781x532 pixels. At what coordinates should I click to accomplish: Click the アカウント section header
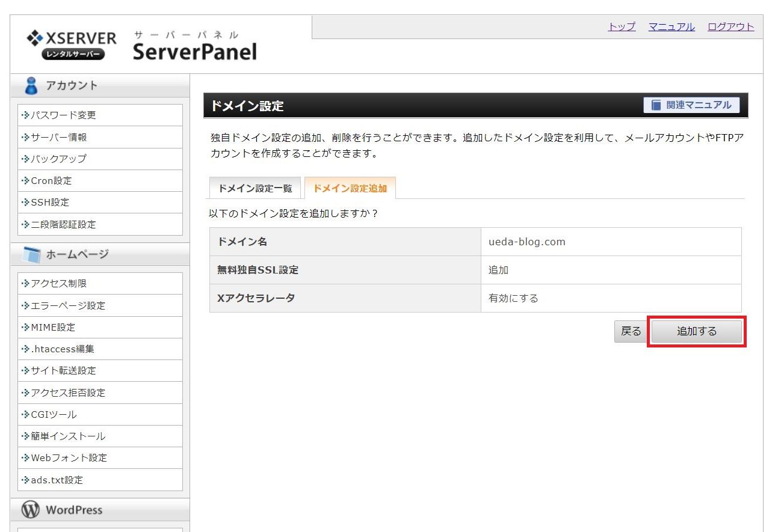pos(100,85)
